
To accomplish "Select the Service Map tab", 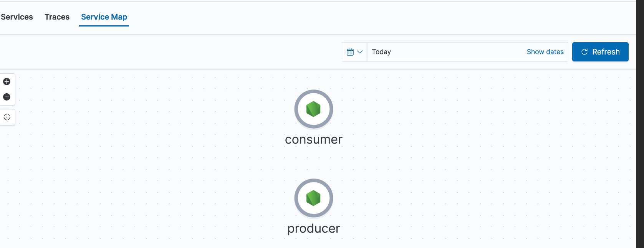I will pos(104,17).
